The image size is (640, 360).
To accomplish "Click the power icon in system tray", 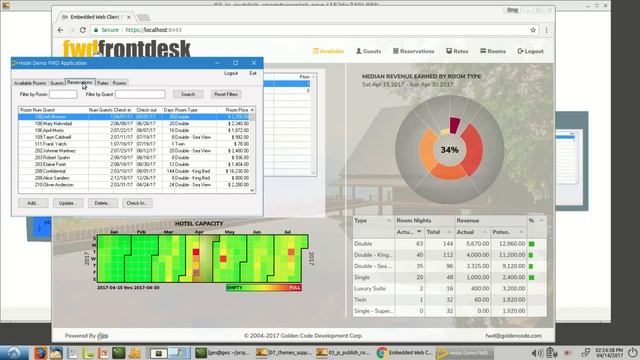I will 632,353.
